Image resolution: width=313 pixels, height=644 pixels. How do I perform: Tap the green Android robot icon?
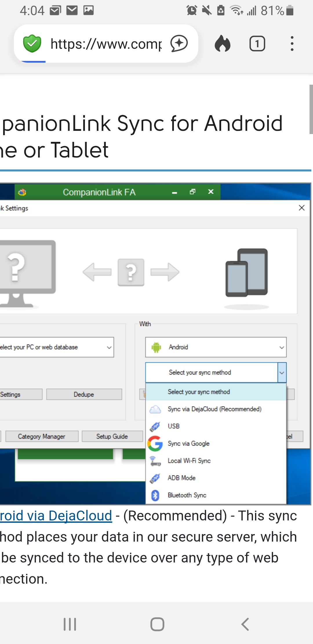(156, 347)
